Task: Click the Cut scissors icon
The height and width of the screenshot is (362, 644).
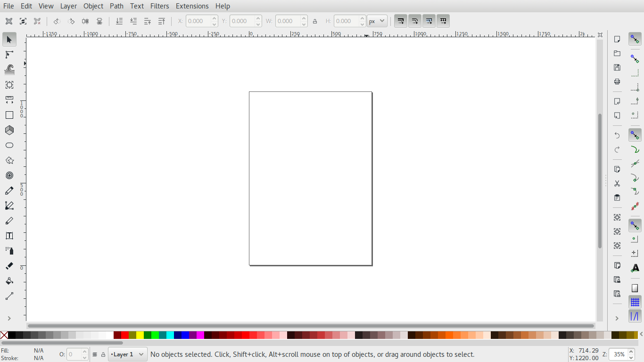Action: coord(617,183)
